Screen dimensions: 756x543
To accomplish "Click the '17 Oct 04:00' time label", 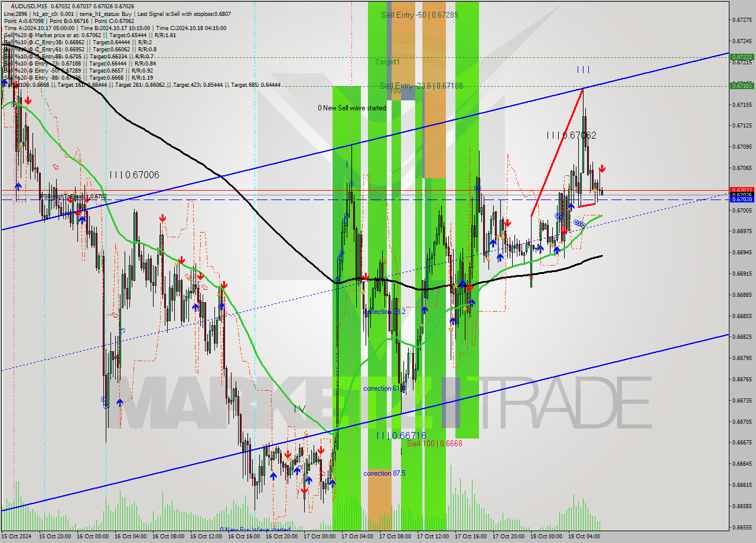I will tap(358, 537).
